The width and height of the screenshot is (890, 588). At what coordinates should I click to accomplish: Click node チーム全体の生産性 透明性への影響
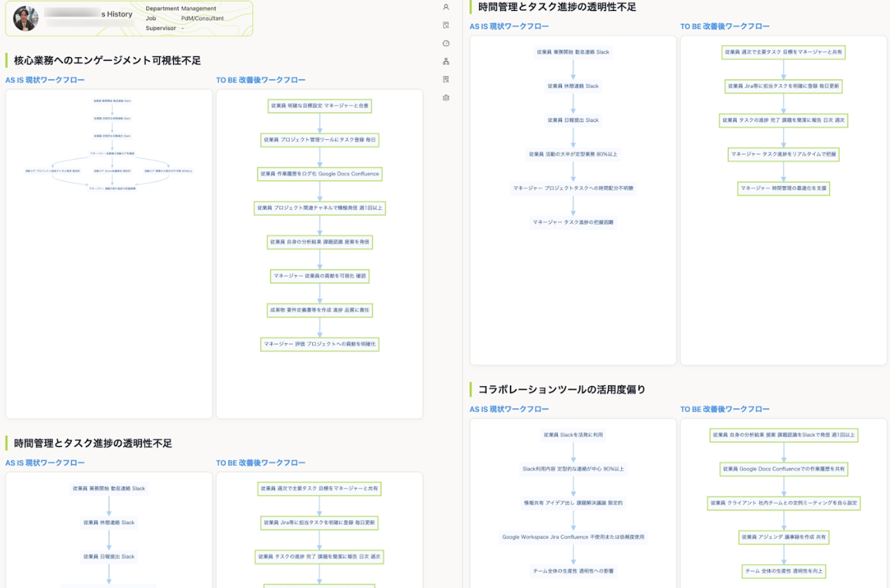coord(573,571)
